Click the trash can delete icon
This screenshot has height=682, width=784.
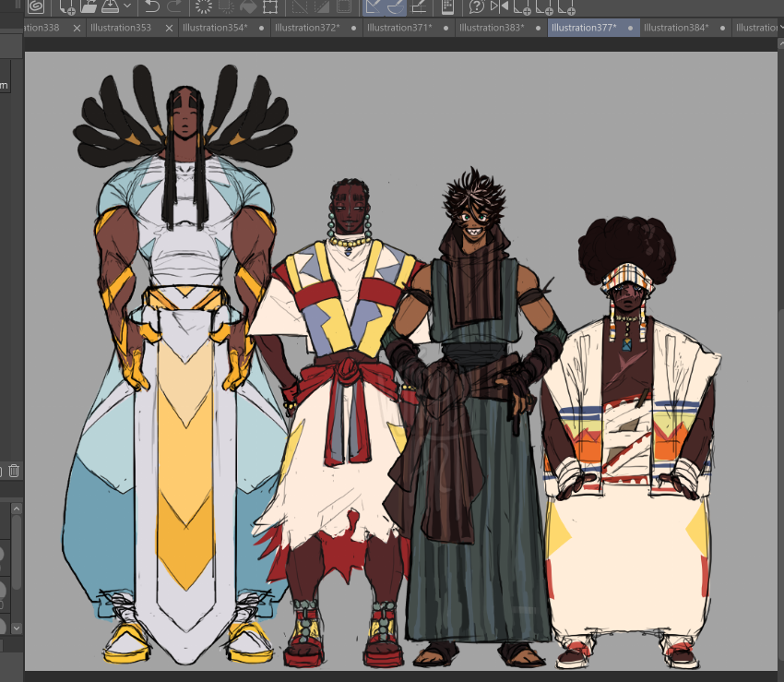14,471
